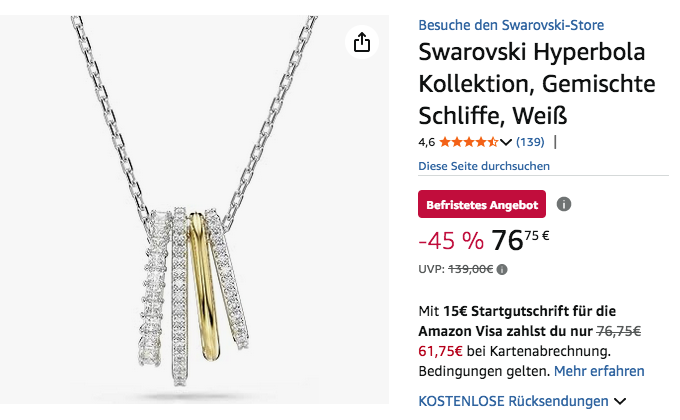The width and height of the screenshot is (680, 420).
Task: Open the necklace pendant product image
Action: pyautogui.click(x=194, y=210)
